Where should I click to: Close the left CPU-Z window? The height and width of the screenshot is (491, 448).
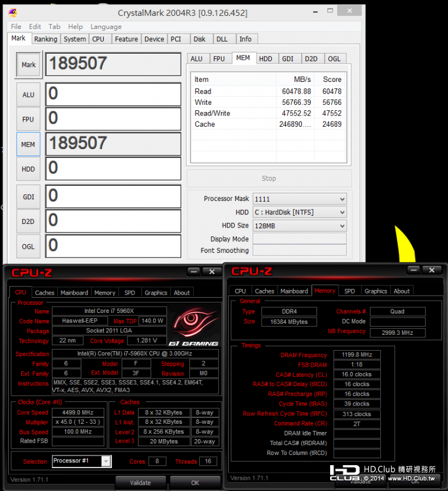[212, 271]
